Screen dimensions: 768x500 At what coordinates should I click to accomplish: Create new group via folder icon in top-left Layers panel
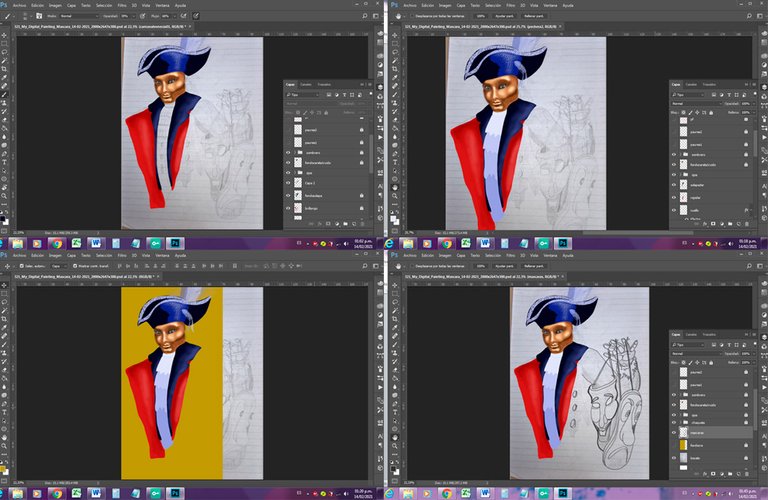pyautogui.click(x=345, y=224)
